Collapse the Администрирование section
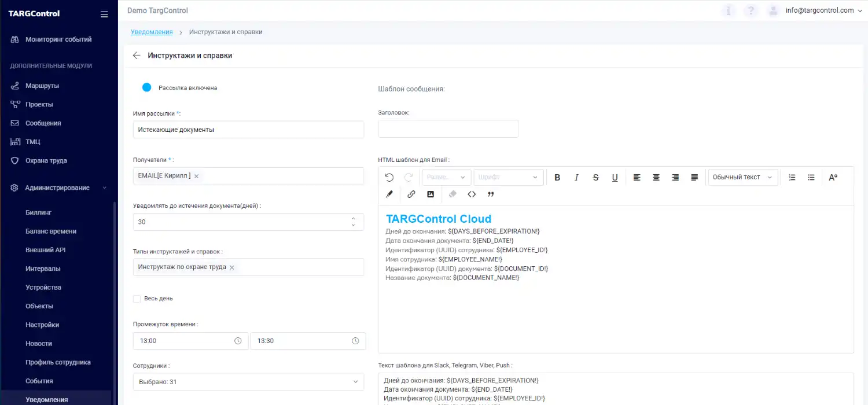 point(58,187)
